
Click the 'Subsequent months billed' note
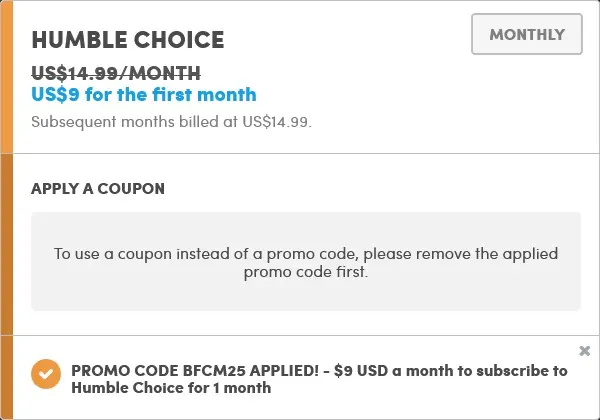171,123
